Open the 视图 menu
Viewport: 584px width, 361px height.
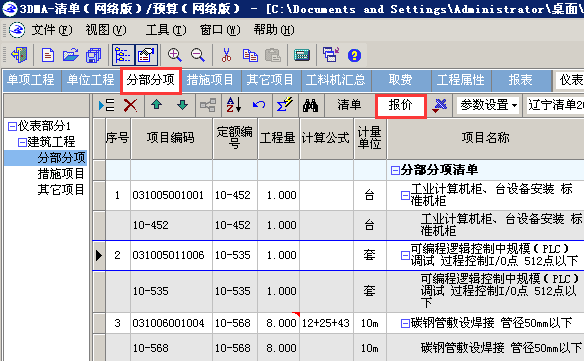point(106,30)
